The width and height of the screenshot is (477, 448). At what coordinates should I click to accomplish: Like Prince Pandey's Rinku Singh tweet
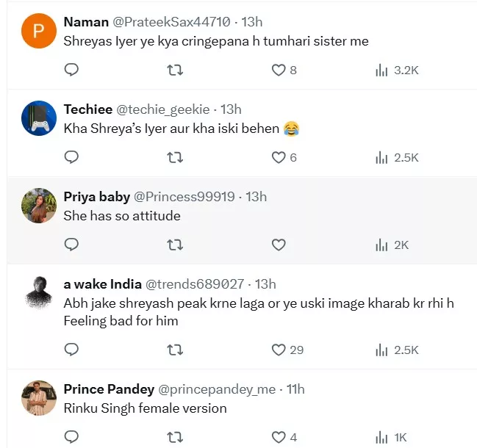[279, 437]
